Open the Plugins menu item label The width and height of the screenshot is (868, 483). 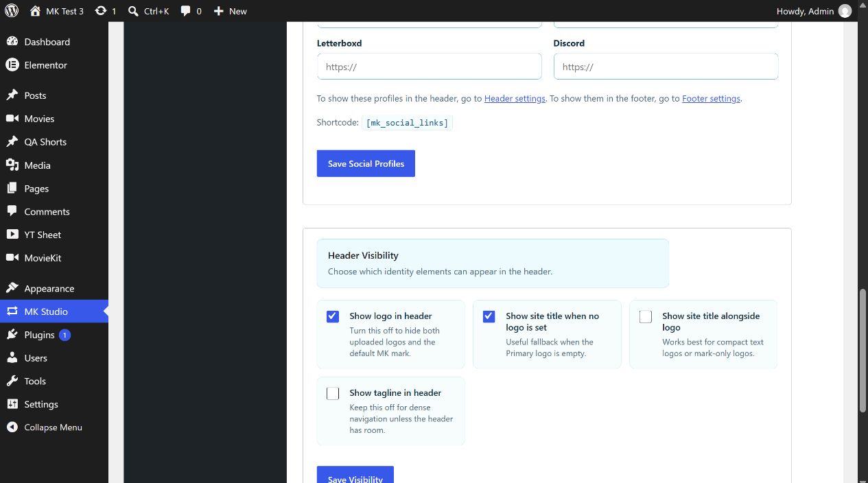[39, 335]
